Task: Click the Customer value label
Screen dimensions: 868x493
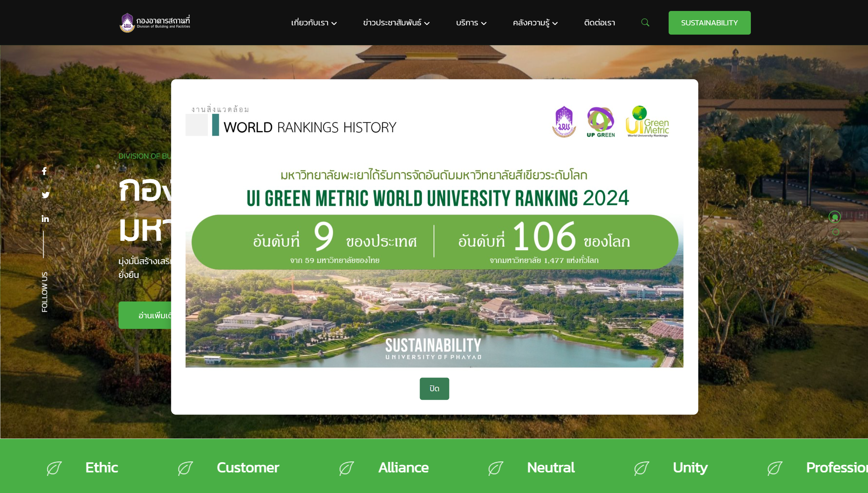Action: (x=248, y=468)
